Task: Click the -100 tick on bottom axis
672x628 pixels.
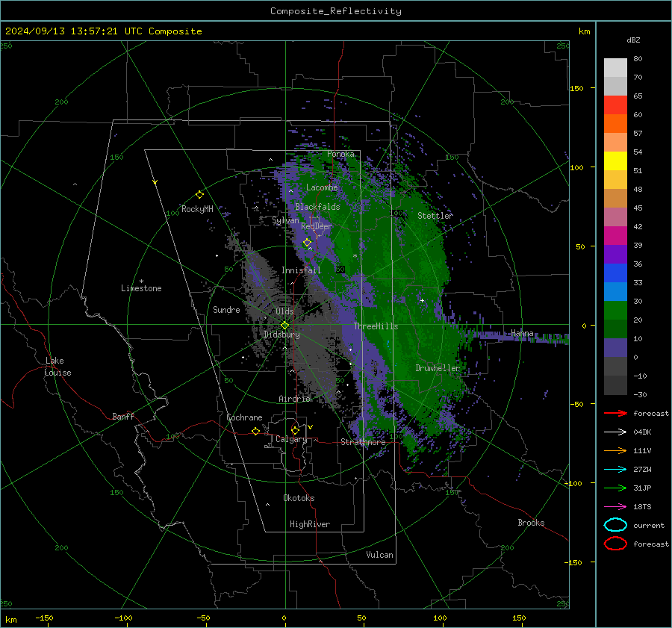Action: (x=123, y=618)
